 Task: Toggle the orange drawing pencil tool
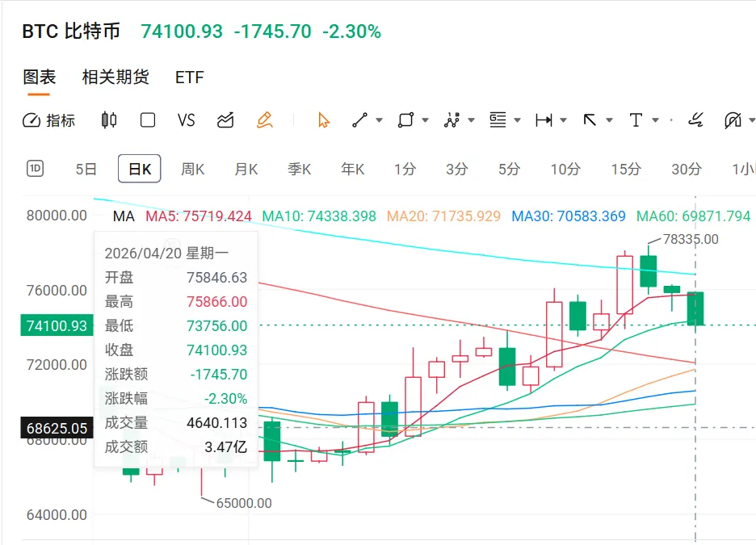tap(265, 120)
